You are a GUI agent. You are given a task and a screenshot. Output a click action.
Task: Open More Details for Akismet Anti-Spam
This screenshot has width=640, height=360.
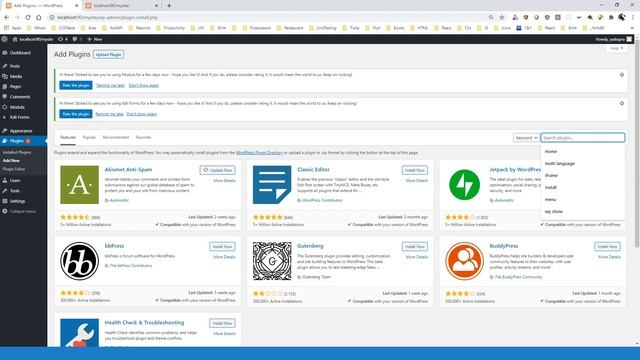coord(224,180)
